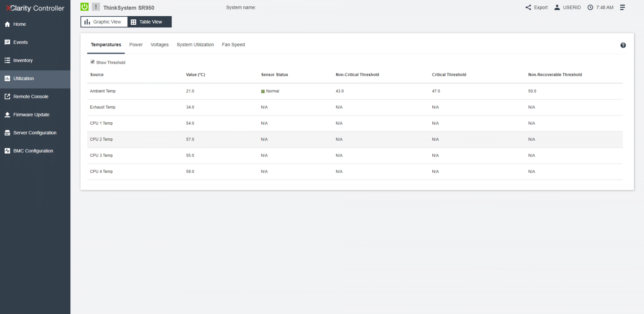The image size is (644, 314).
Task: Select the CPU 1 Temp row label
Action: (101, 123)
